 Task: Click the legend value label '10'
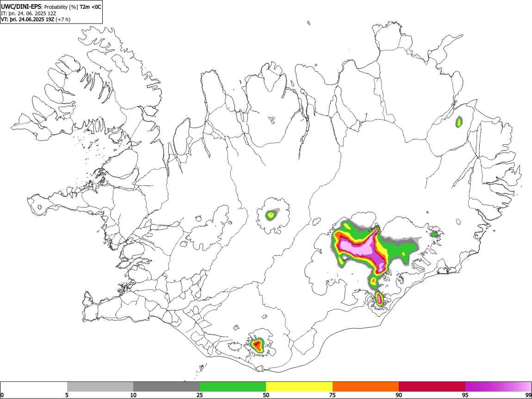pyautogui.click(x=133, y=395)
